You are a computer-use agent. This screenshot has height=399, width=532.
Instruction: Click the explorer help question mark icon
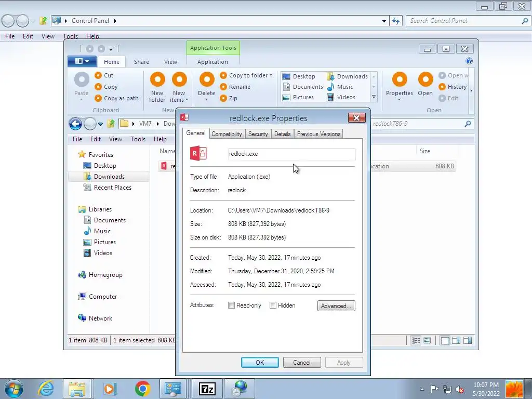click(469, 61)
